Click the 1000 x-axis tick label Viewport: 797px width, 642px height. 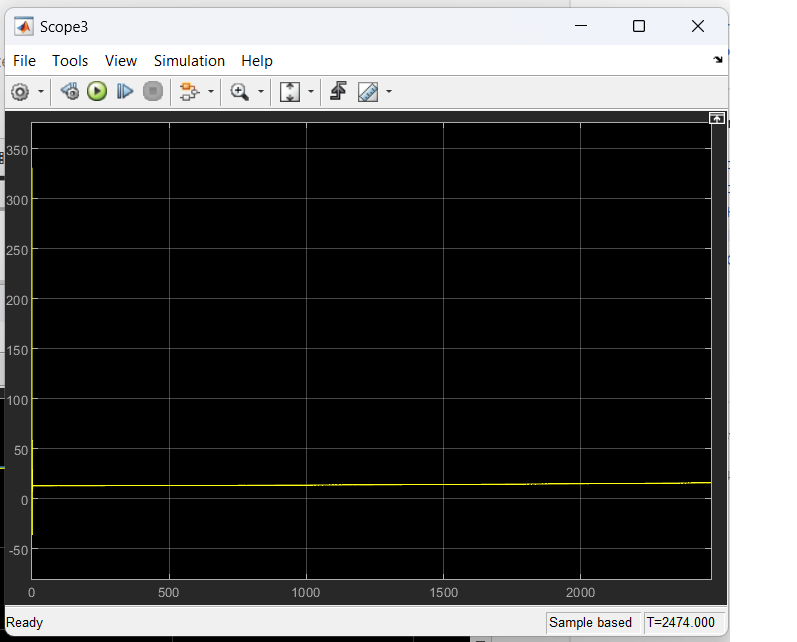point(305,593)
